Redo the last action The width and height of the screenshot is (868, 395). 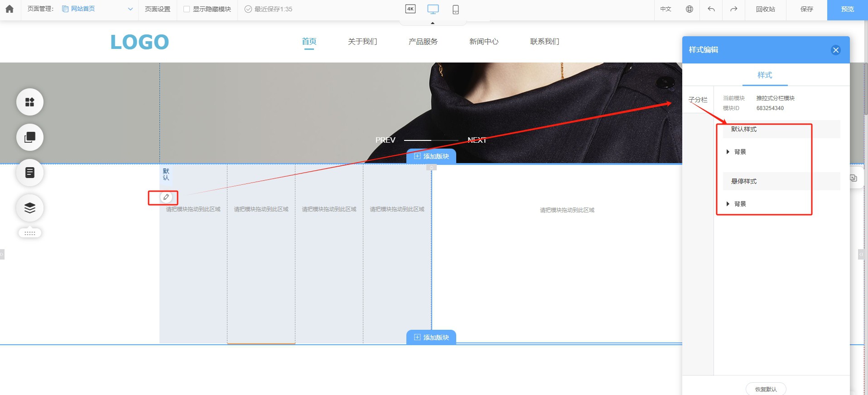[734, 9]
